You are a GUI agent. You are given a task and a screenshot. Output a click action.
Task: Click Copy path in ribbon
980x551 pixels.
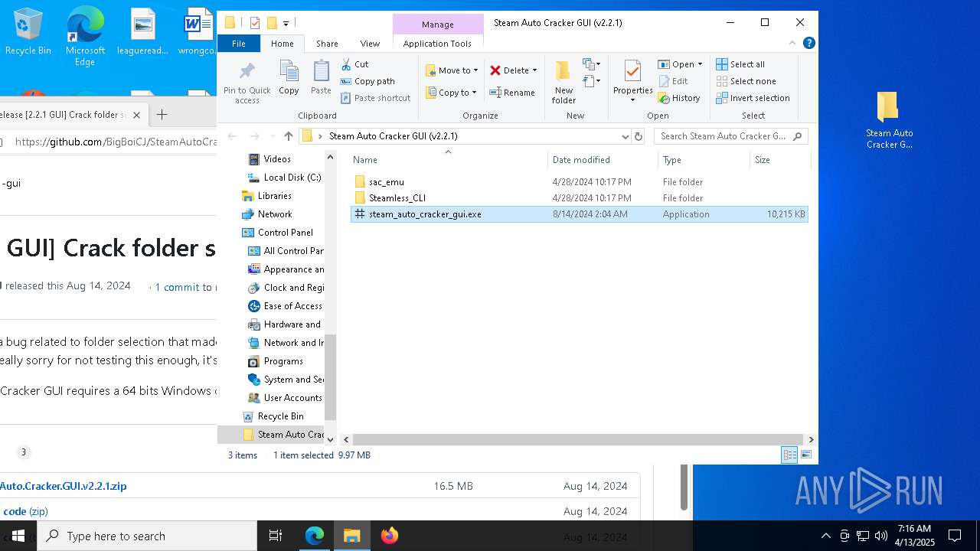367,81
